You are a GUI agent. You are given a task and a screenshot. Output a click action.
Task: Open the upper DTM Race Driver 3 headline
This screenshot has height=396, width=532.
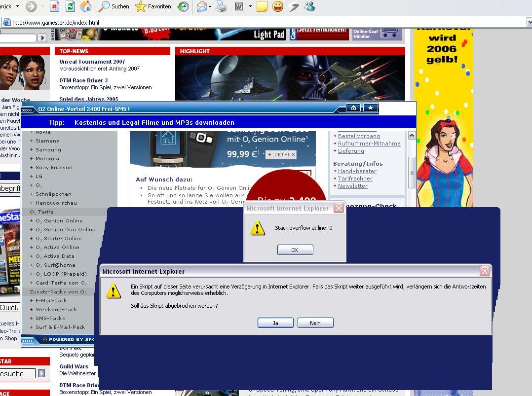[83, 80]
